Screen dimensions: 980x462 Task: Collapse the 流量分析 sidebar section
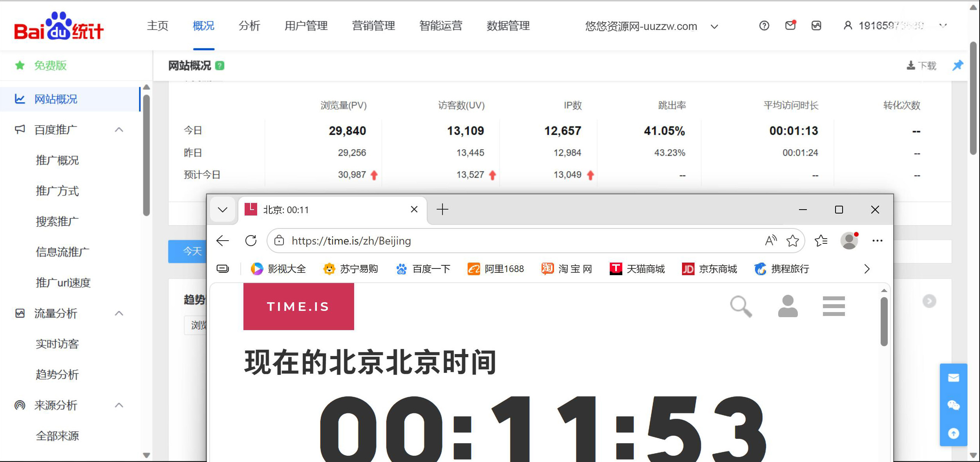[x=119, y=313]
